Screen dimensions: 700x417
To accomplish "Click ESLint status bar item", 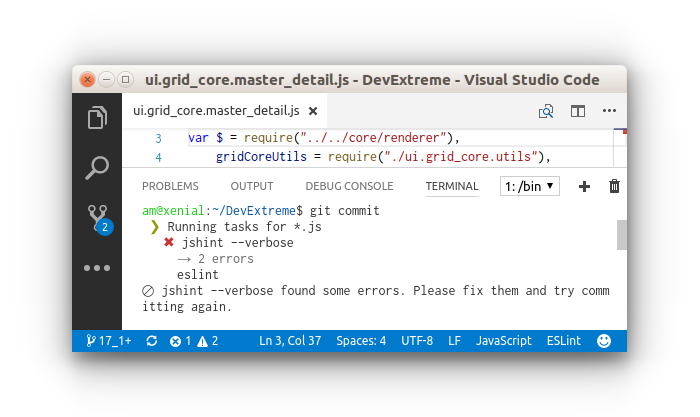I will [x=565, y=341].
